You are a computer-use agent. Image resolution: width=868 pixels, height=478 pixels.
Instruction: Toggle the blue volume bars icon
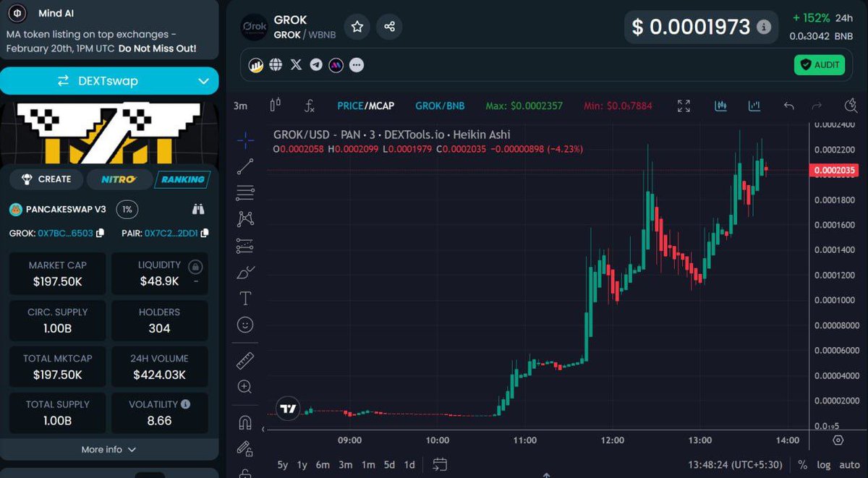tap(754, 106)
